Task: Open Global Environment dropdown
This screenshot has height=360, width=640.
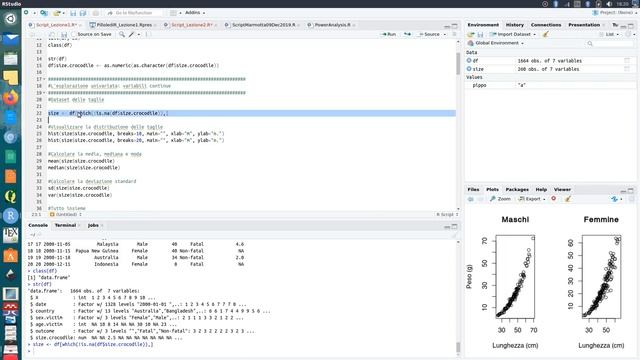Action: tap(496, 43)
